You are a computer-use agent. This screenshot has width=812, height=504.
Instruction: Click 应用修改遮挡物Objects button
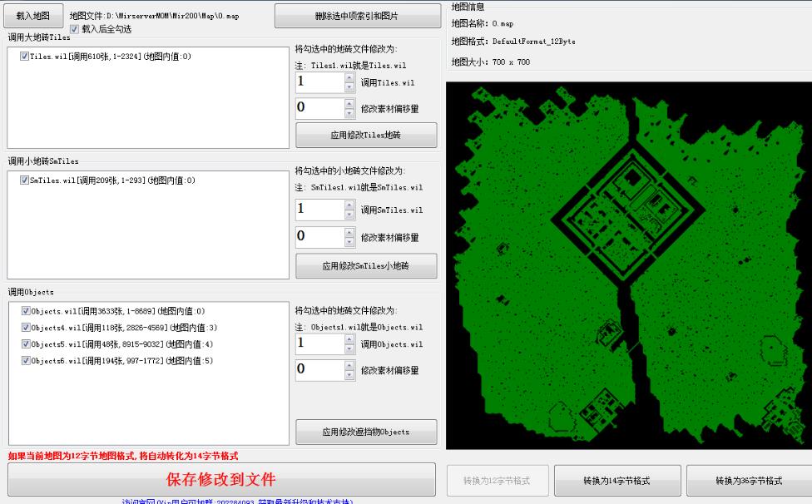(366, 432)
